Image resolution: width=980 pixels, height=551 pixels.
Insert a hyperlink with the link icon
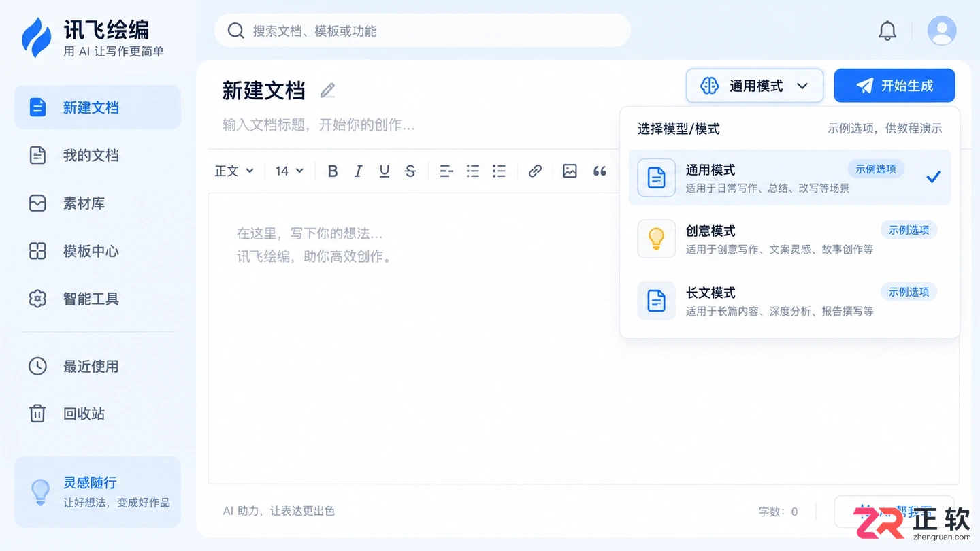click(x=536, y=171)
